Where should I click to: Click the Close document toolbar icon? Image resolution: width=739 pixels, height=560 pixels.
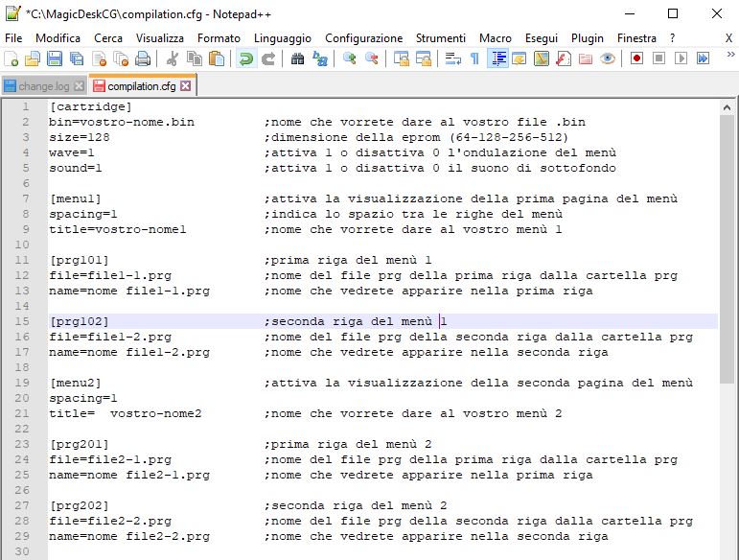[99, 58]
